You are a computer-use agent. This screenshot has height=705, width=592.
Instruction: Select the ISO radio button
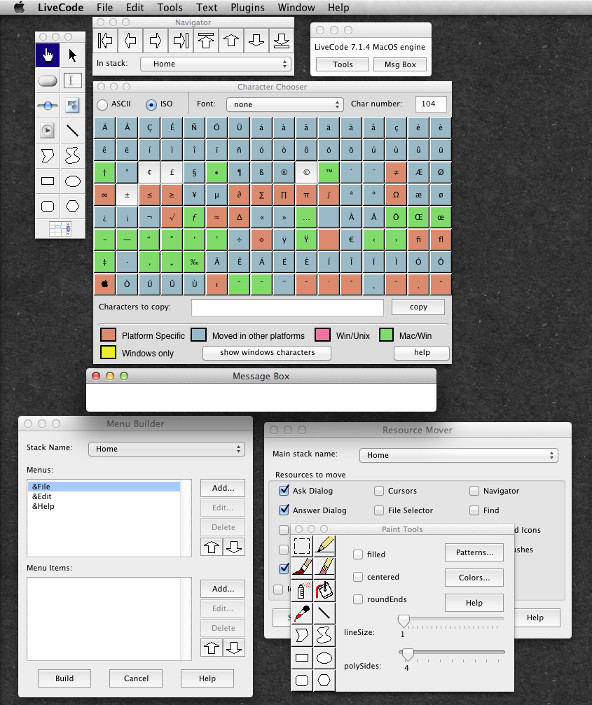coord(151,104)
